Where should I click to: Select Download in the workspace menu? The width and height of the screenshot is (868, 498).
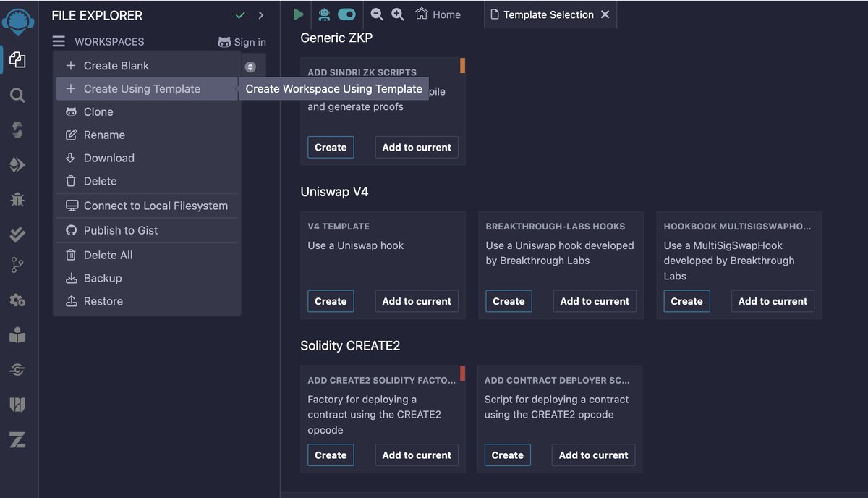(147, 159)
